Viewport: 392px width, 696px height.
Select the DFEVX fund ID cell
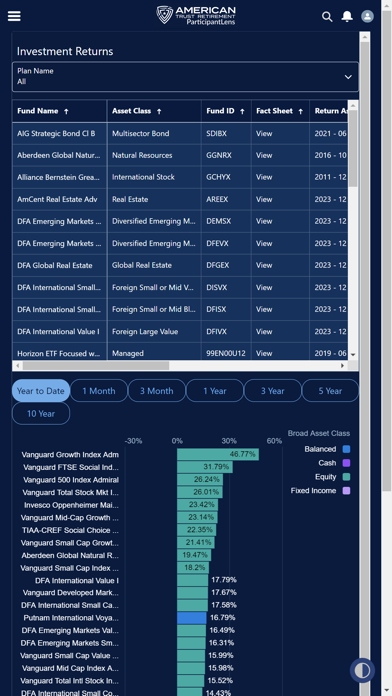pyautogui.click(x=226, y=243)
